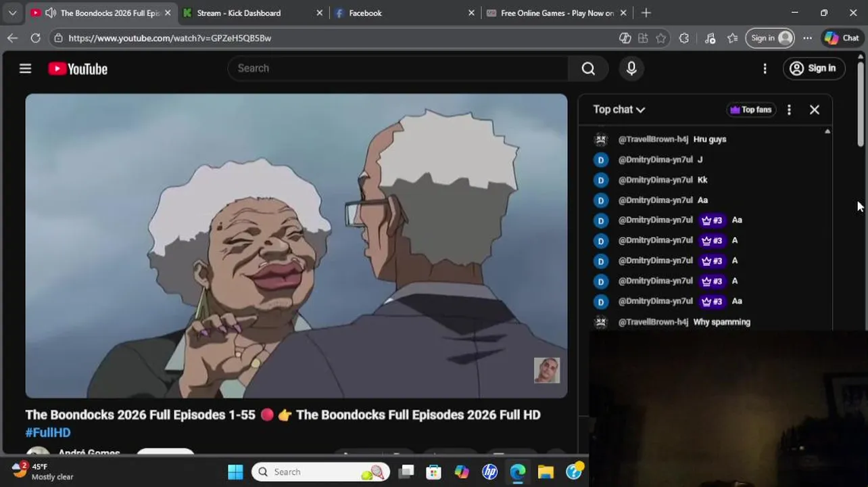
Task: Click the 'Why spamming' chat message
Action: (721, 322)
